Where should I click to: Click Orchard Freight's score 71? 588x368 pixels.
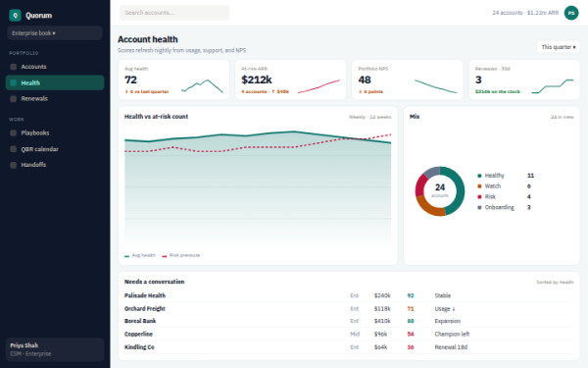tap(411, 309)
